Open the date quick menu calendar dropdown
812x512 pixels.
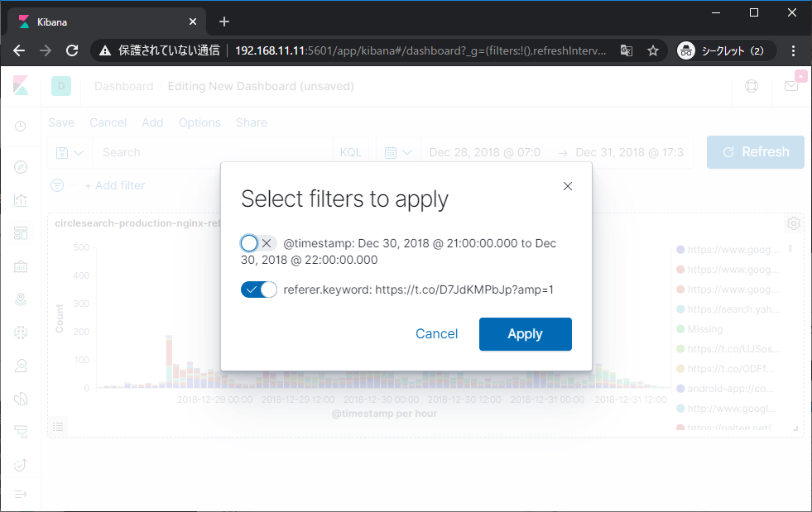pyautogui.click(x=400, y=152)
